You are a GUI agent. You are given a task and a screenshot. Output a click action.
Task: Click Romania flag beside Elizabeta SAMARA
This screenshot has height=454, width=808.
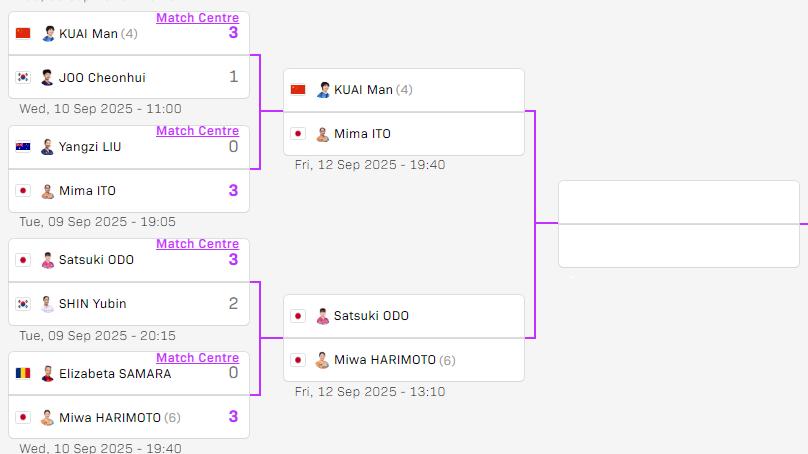23,373
